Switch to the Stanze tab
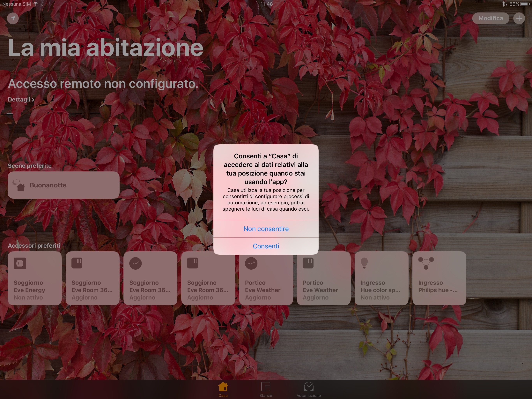The image size is (532, 399). (x=266, y=390)
